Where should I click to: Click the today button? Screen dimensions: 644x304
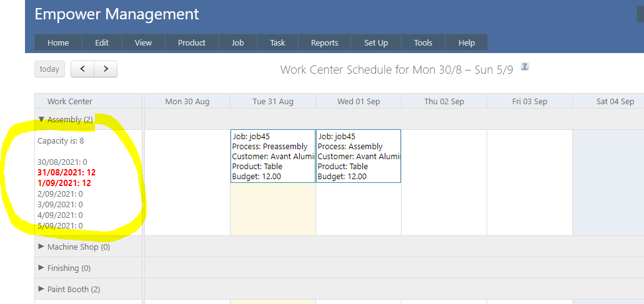pos(49,69)
